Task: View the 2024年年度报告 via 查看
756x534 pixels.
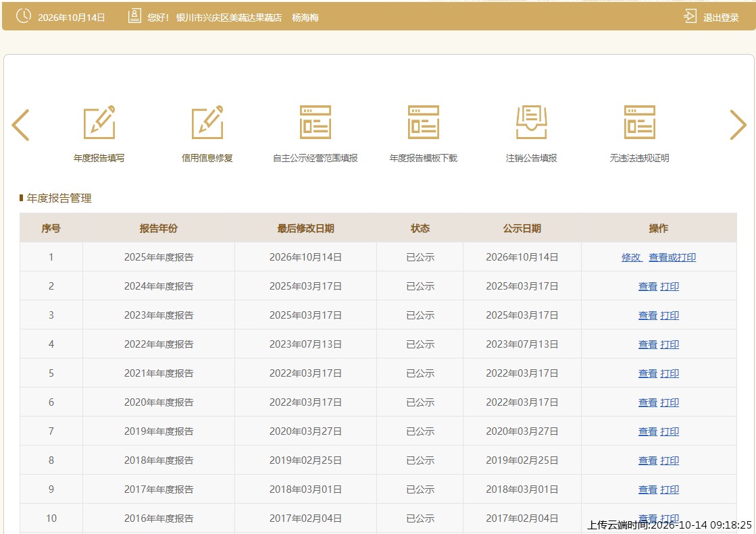Action: click(x=647, y=286)
